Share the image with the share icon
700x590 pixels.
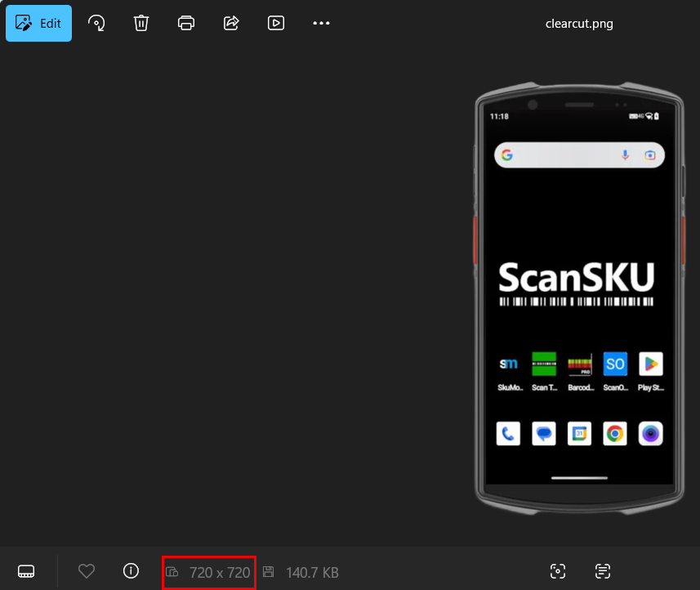231,23
